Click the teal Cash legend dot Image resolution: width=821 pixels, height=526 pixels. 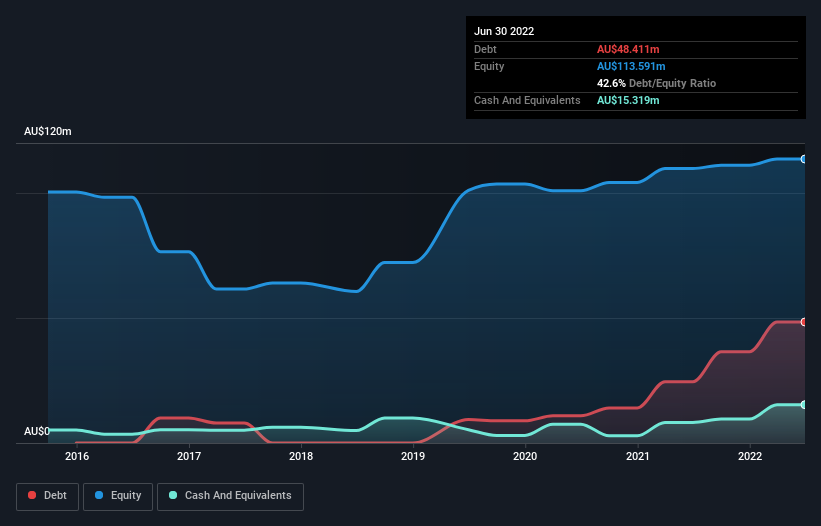point(173,495)
